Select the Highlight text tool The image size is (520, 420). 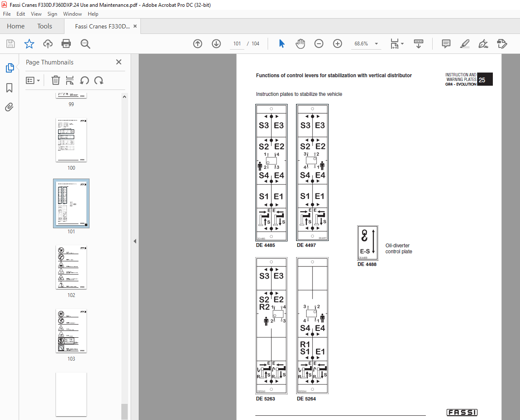tap(465, 44)
